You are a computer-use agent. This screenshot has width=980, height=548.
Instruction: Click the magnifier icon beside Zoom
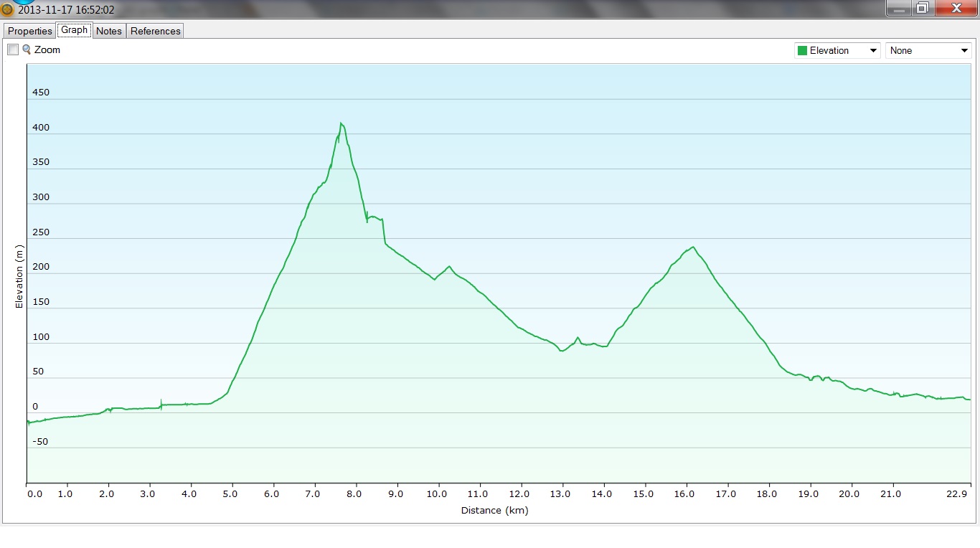(x=27, y=49)
